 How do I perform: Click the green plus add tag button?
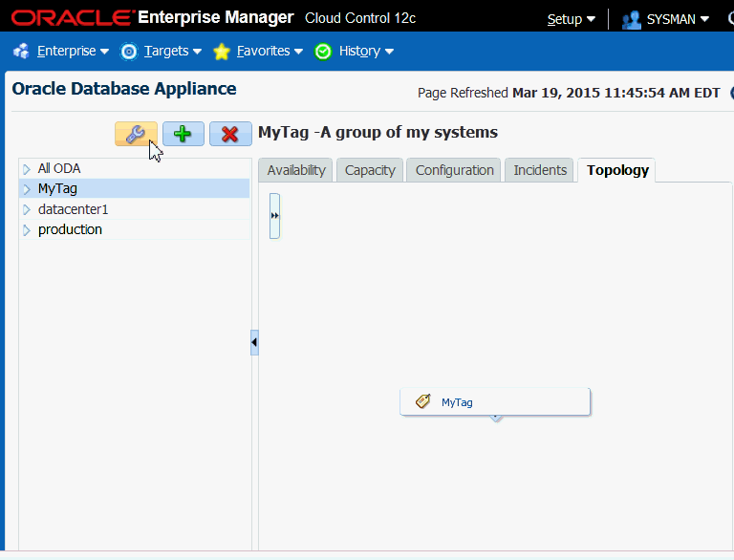click(x=183, y=134)
